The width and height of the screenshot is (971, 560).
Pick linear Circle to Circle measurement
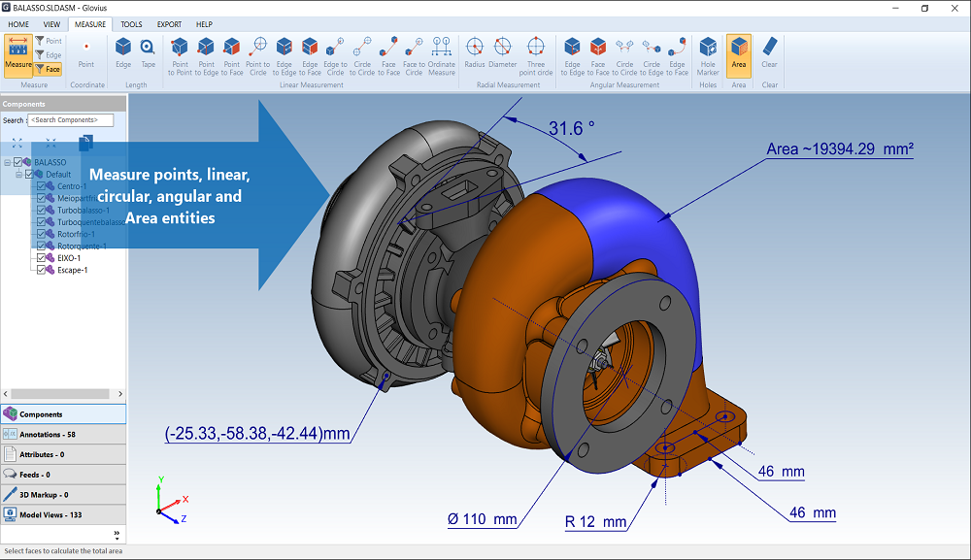click(362, 56)
